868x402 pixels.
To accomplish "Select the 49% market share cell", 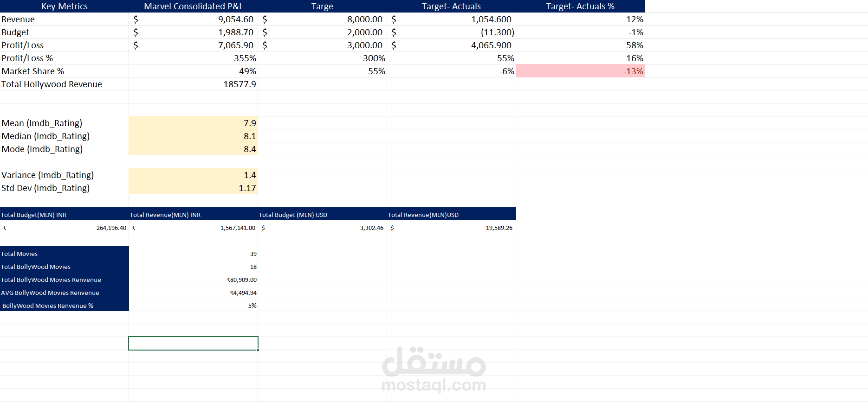I will [194, 71].
